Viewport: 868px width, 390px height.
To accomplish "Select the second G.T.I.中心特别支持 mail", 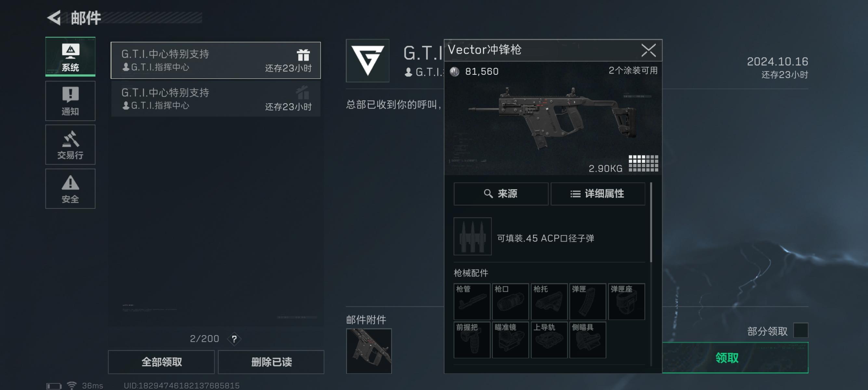I will click(x=216, y=99).
